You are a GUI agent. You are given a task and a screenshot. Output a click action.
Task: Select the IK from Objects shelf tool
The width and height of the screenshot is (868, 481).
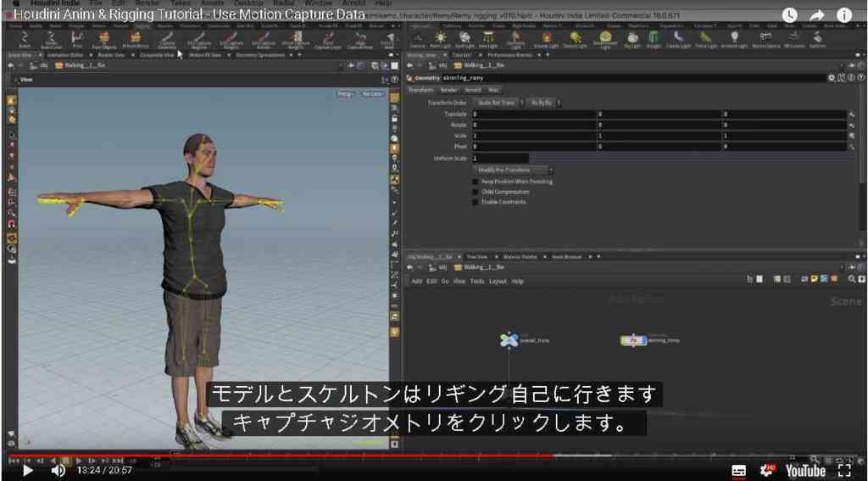click(x=104, y=40)
